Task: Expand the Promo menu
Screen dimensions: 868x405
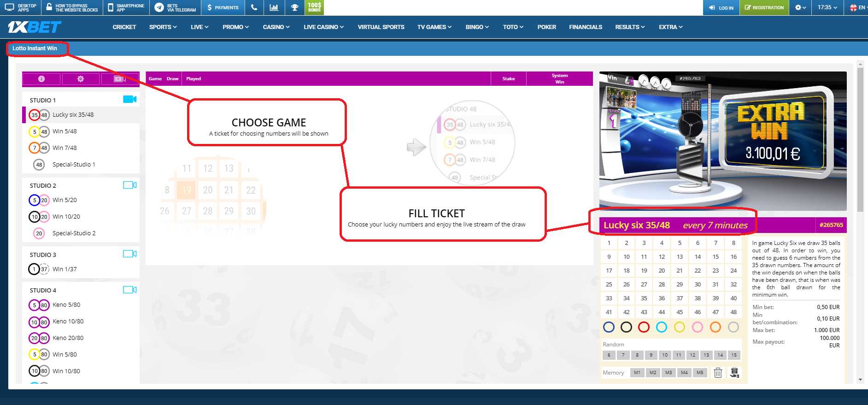Action: [x=235, y=27]
